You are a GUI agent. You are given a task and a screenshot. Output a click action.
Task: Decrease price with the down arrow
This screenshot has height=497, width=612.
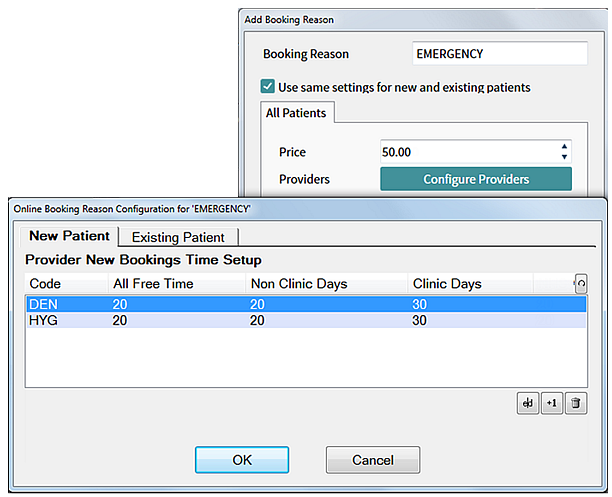point(564,157)
